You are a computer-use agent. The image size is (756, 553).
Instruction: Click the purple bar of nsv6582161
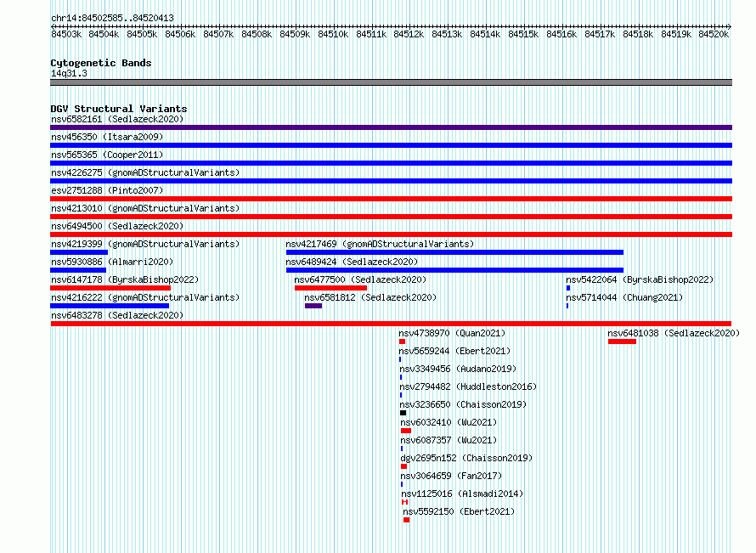pyautogui.click(x=391, y=127)
